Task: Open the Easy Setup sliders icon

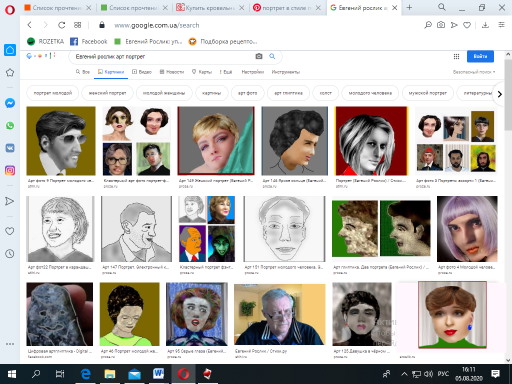Action: click(501, 25)
